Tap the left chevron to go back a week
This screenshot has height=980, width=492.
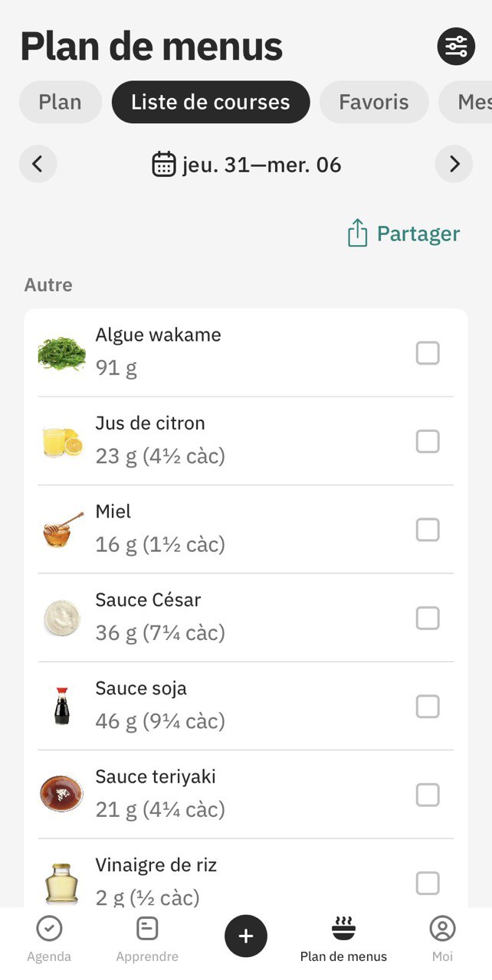38,163
